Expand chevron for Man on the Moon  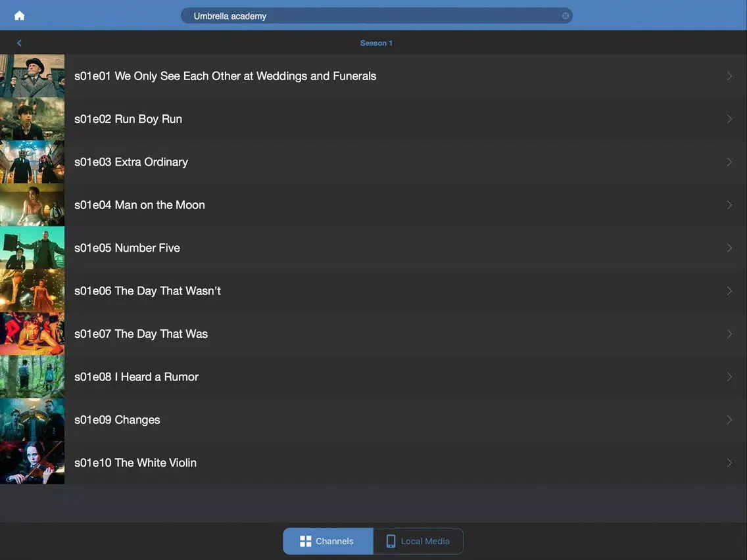point(729,205)
